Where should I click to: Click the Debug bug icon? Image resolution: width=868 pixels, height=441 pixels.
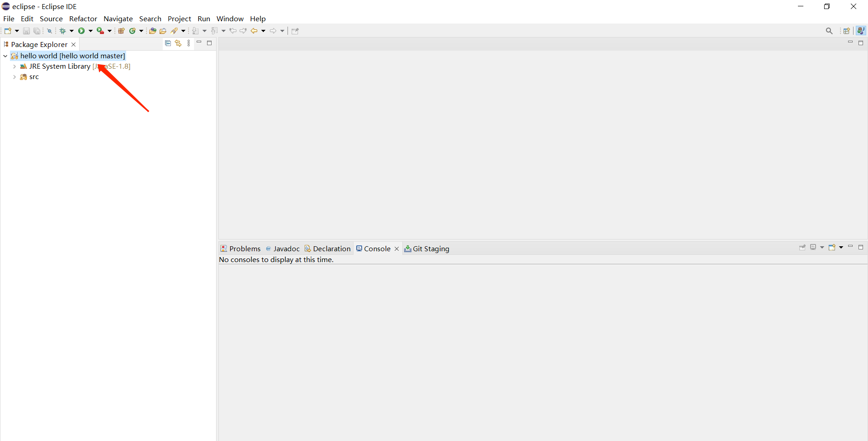coord(63,31)
